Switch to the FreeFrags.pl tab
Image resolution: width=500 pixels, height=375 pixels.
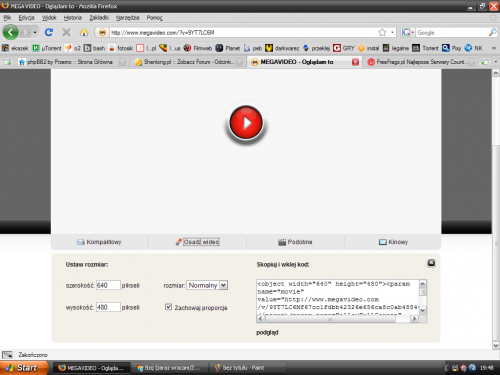[421, 62]
